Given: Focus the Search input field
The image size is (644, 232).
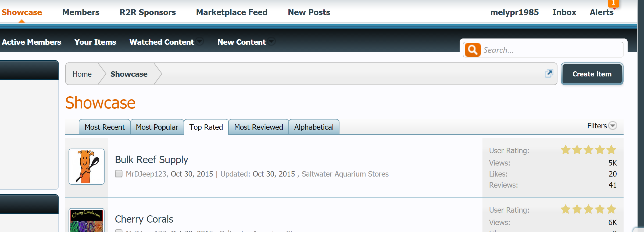Looking at the screenshot, I should click(552, 50).
